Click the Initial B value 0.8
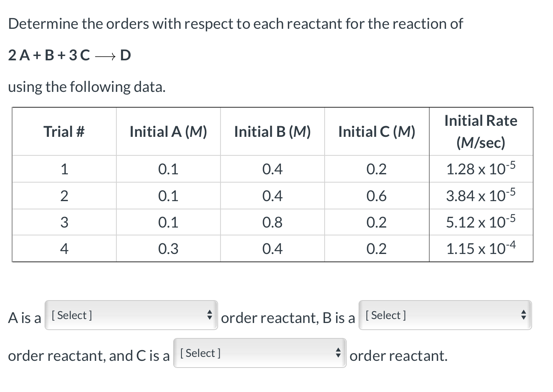The width and height of the screenshot is (553, 392). point(272,222)
